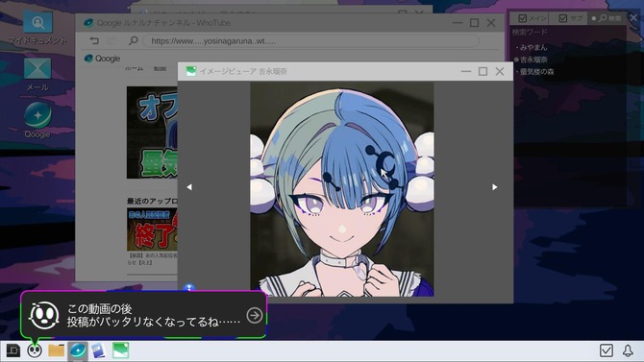This screenshot has width=644, height=362.
Task: Click the Qoogle logo in the browser title bar
Action: click(x=88, y=23)
